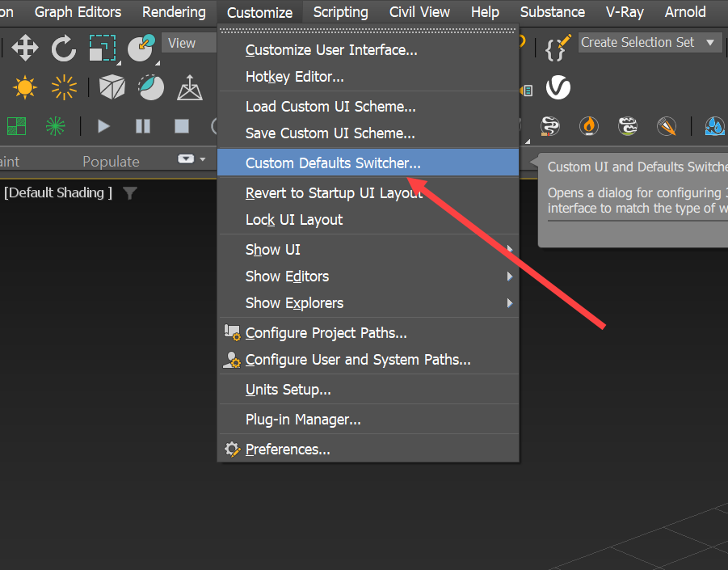This screenshot has height=570, width=728.
Task: Click the pyramid camera target icon
Action: coord(189,87)
